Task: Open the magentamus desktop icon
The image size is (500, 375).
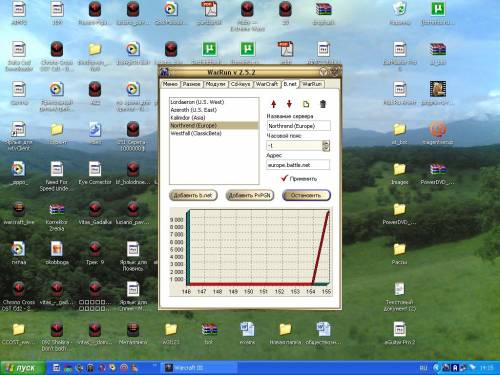Action: [x=438, y=133]
